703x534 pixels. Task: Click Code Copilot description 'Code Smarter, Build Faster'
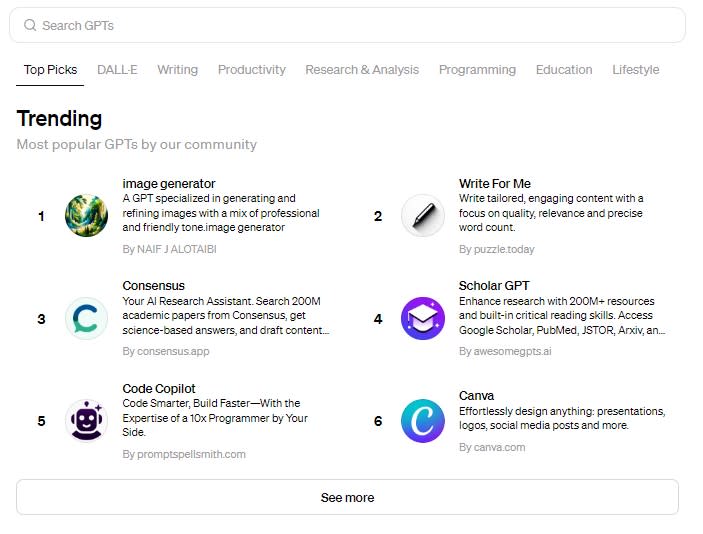215,418
